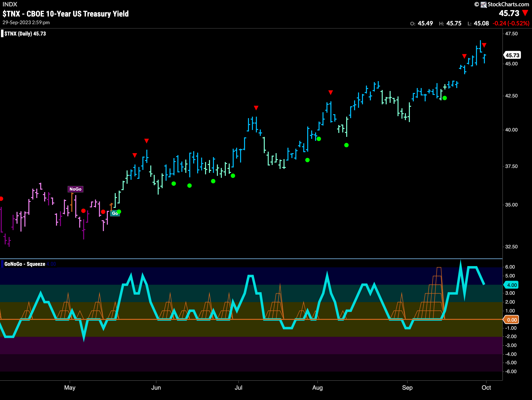Click the low value 45.08
The image size is (532, 400).
coord(481,23)
